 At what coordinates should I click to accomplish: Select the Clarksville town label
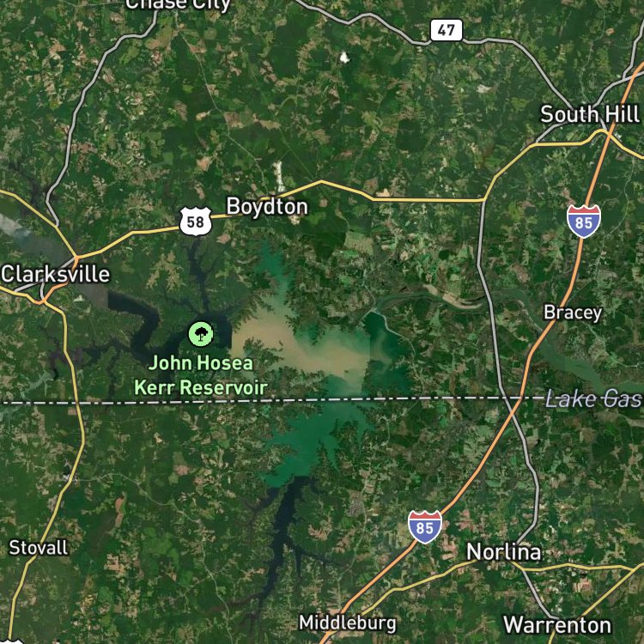click(x=56, y=274)
